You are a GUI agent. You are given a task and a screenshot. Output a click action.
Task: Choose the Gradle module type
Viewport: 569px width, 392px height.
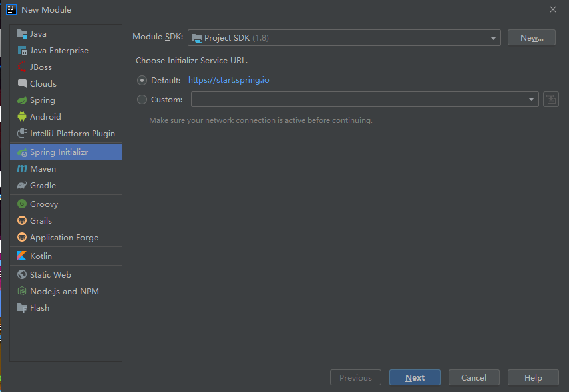click(x=66, y=186)
